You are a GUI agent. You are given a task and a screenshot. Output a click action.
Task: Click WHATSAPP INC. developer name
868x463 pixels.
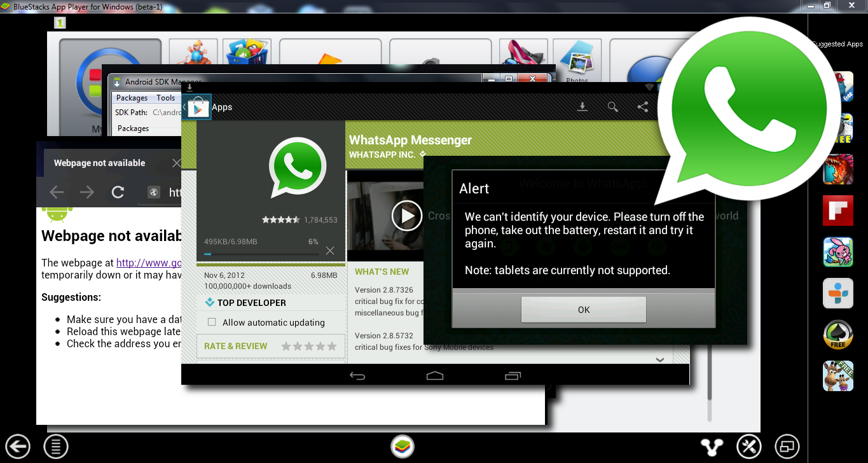pyautogui.click(x=382, y=155)
